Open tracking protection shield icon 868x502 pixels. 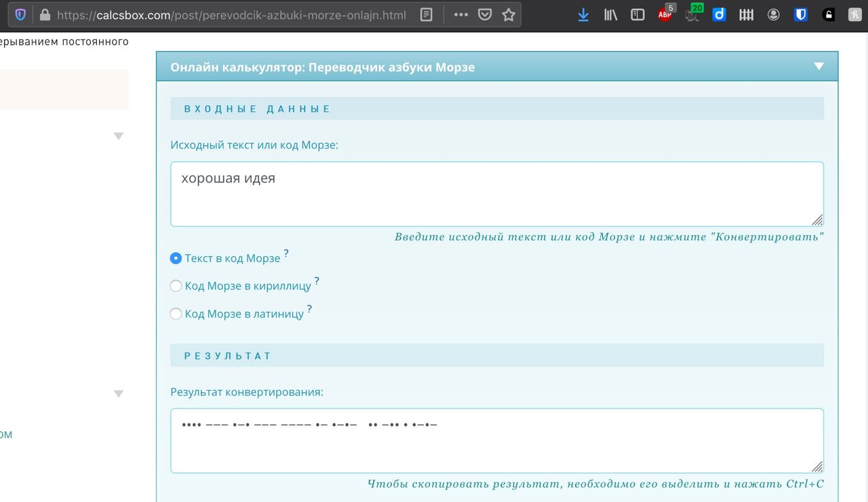point(20,14)
